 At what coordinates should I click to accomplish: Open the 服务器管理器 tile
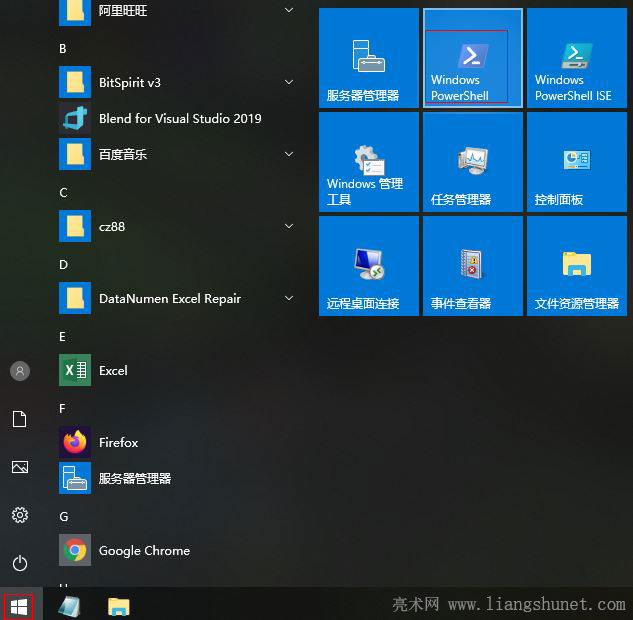[369, 58]
